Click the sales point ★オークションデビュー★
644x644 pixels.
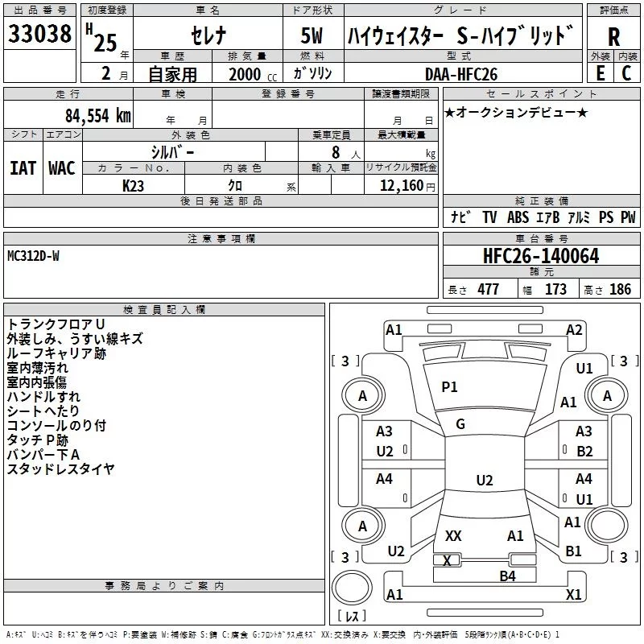516,112
